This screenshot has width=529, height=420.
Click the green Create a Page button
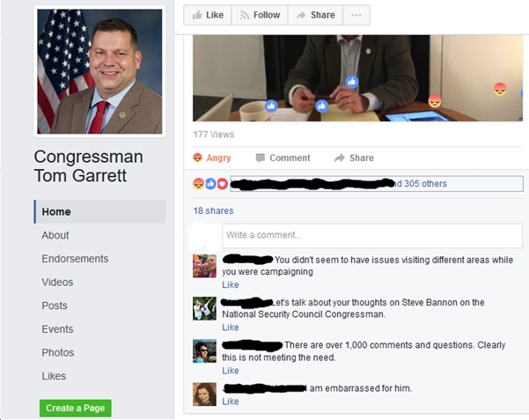(76, 409)
